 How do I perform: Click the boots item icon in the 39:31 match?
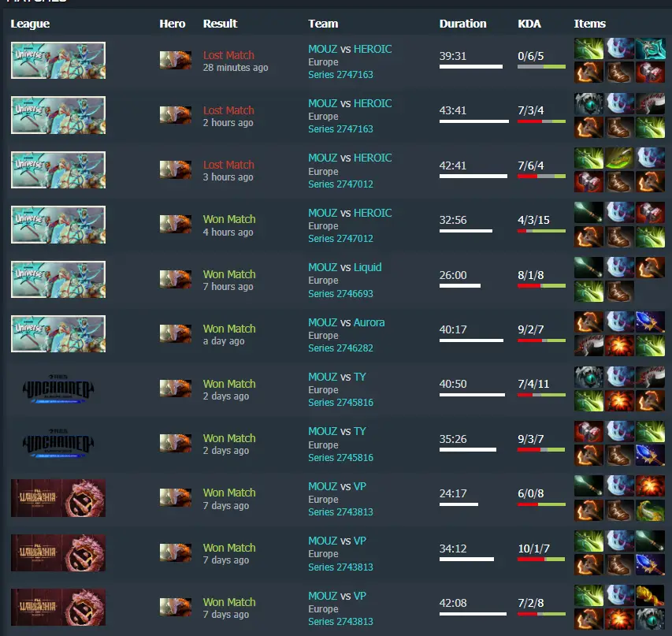click(x=619, y=72)
